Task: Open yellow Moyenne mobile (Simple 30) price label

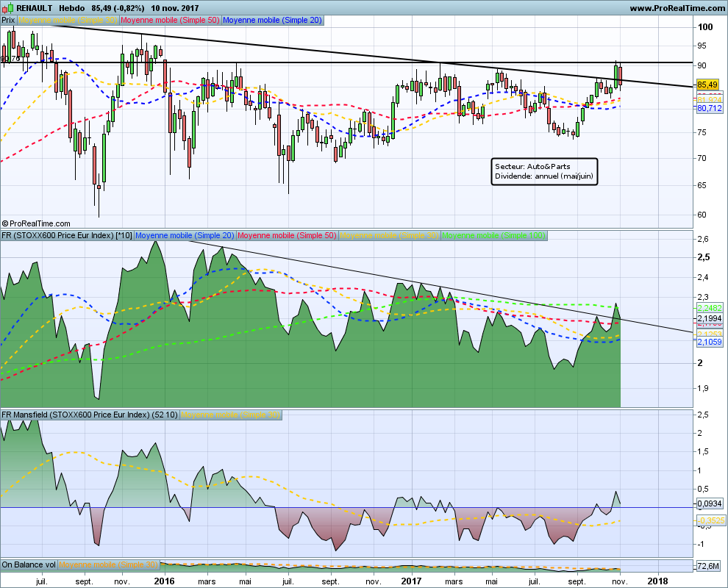Action: tap(68, 21)
